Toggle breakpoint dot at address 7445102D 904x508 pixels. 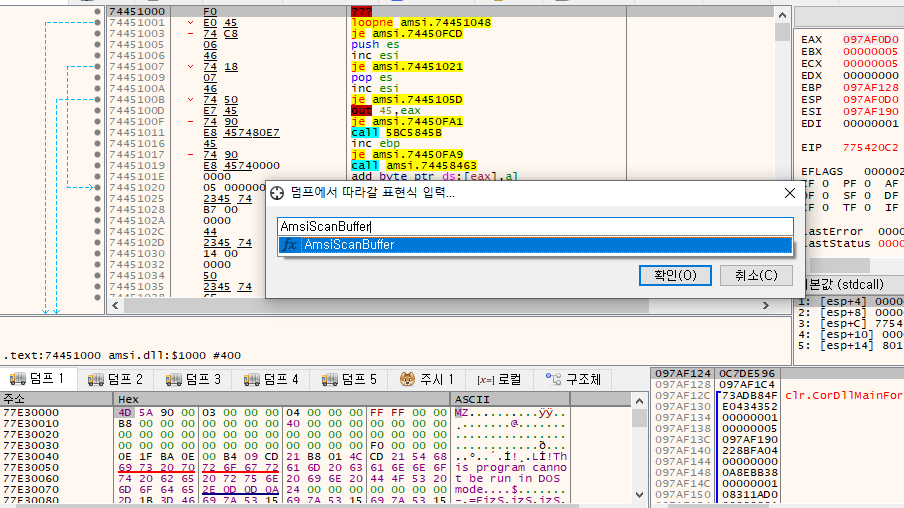(x=97, y=242)
